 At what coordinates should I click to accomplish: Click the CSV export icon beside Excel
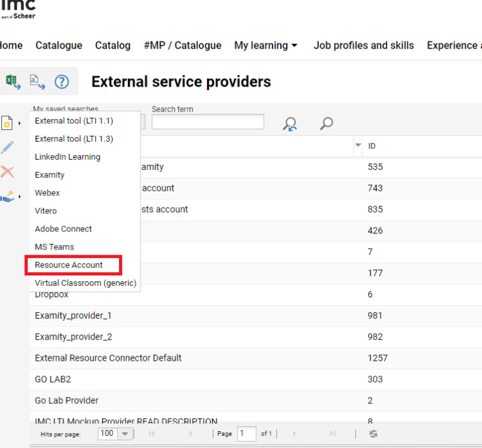[x=37, y=81]
